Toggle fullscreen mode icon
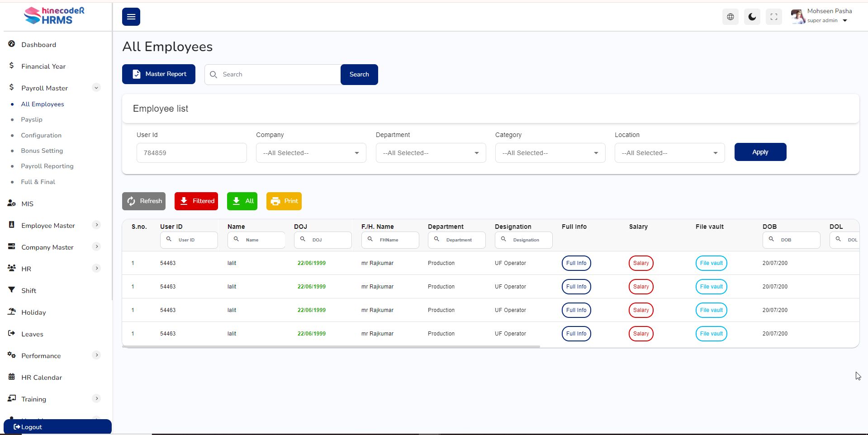The image size is (868, 435). click(773, 17)
